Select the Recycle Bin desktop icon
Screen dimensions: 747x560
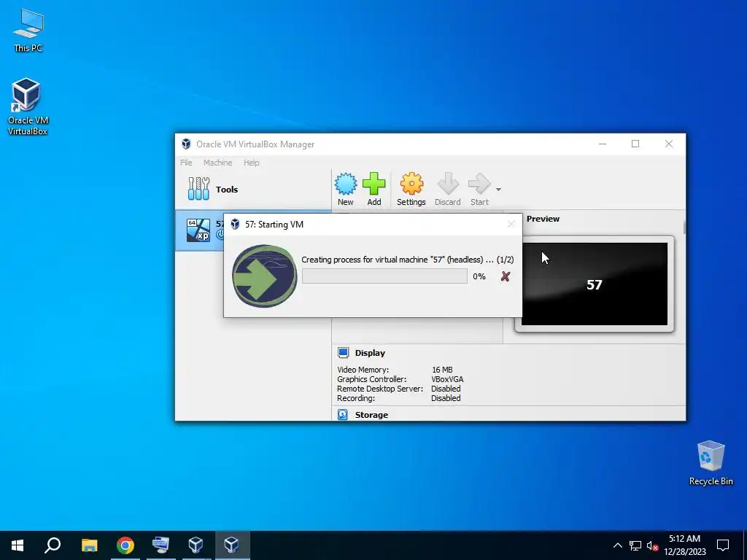(x=711, y=463)
